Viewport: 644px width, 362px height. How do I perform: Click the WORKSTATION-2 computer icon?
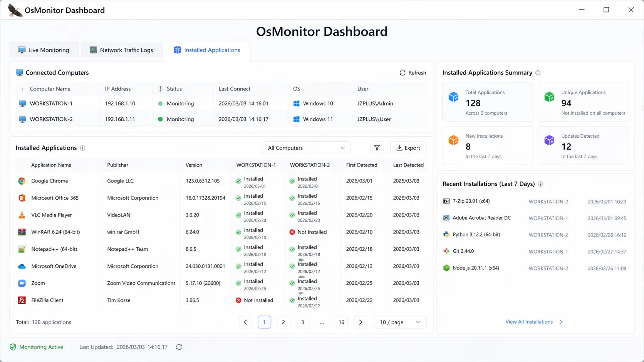click(22, 119)
